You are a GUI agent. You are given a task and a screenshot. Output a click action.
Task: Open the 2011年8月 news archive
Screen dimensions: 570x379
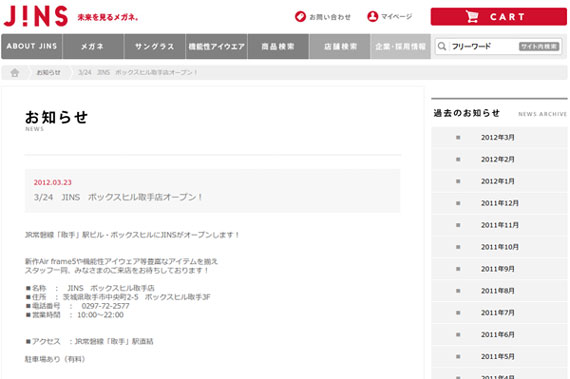[499, 291]
